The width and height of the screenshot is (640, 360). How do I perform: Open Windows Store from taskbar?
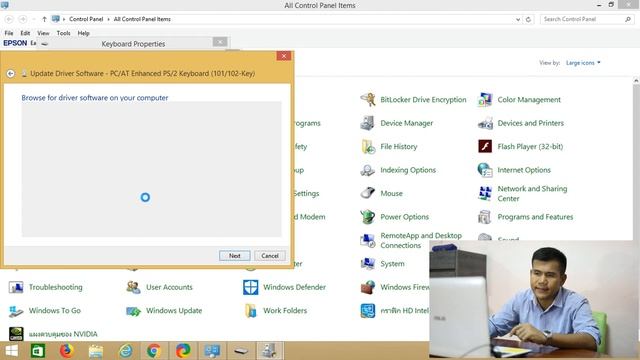38,351
